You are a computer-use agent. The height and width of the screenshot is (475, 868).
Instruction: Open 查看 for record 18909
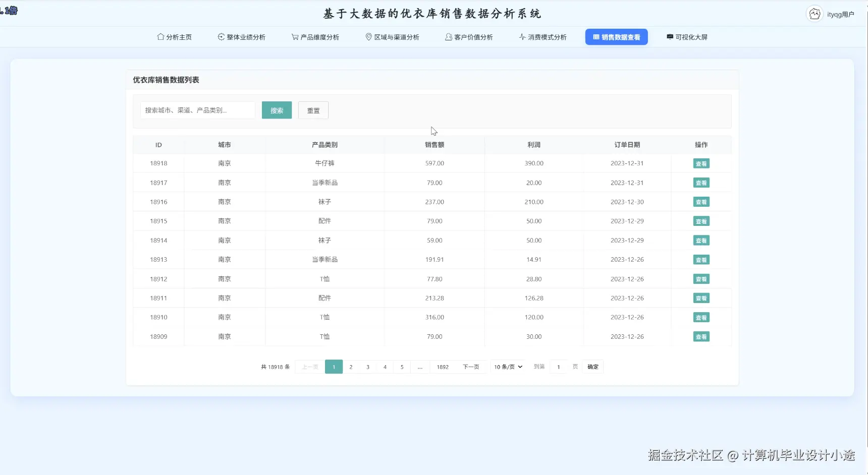[x=701, y=336]
